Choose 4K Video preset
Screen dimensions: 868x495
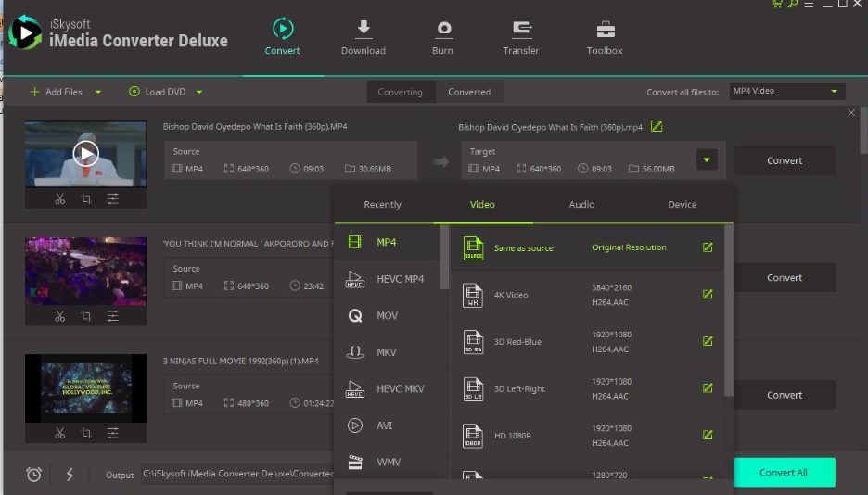pos(587,295)
